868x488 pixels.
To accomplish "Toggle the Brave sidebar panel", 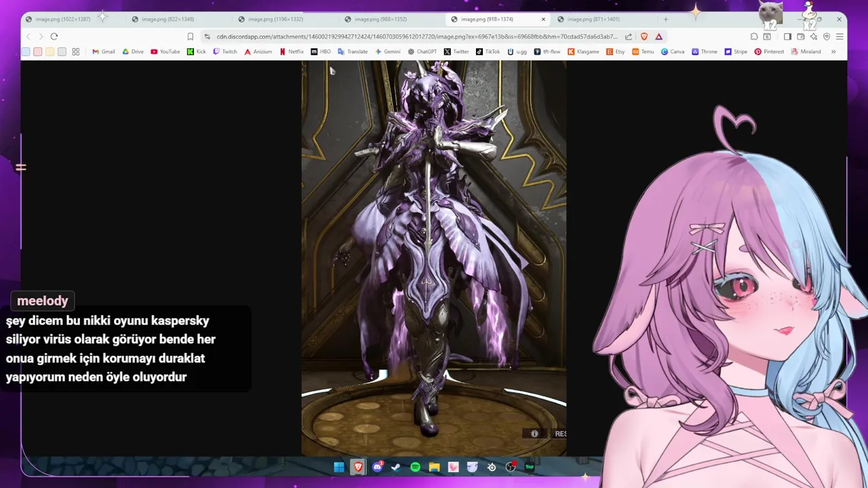I will tap(787, 37).
